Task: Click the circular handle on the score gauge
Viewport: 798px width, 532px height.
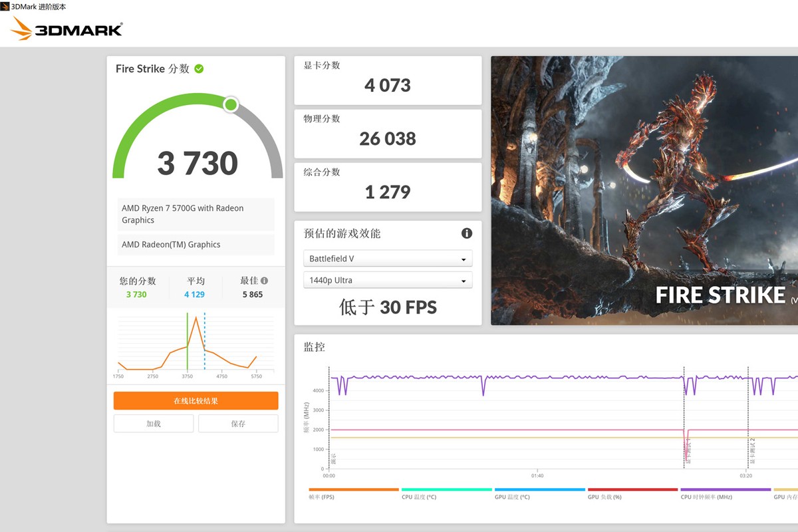Action: pyautogui.click(x=231, y=104)
